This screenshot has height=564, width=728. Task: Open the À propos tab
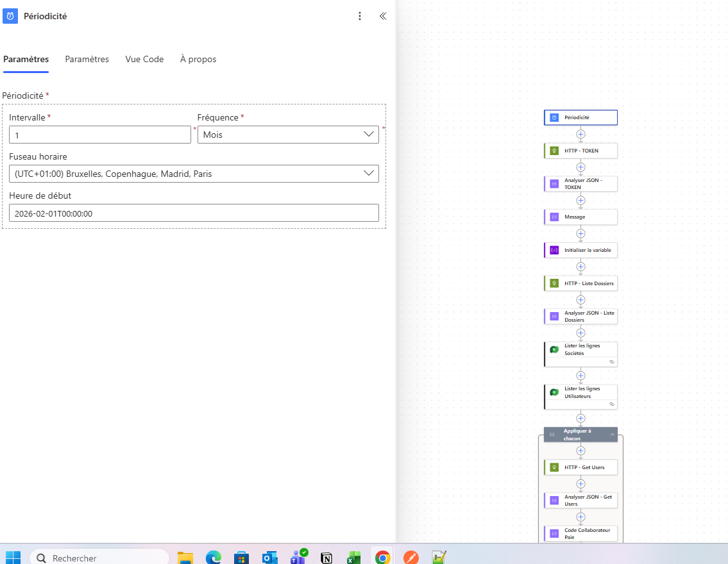(x=198, y=59)
